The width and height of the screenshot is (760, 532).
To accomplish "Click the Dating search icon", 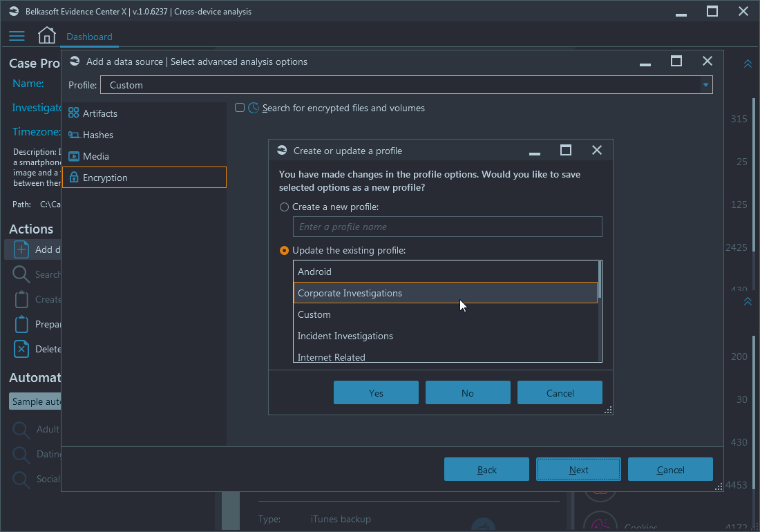I will click(x=21, y=454).
